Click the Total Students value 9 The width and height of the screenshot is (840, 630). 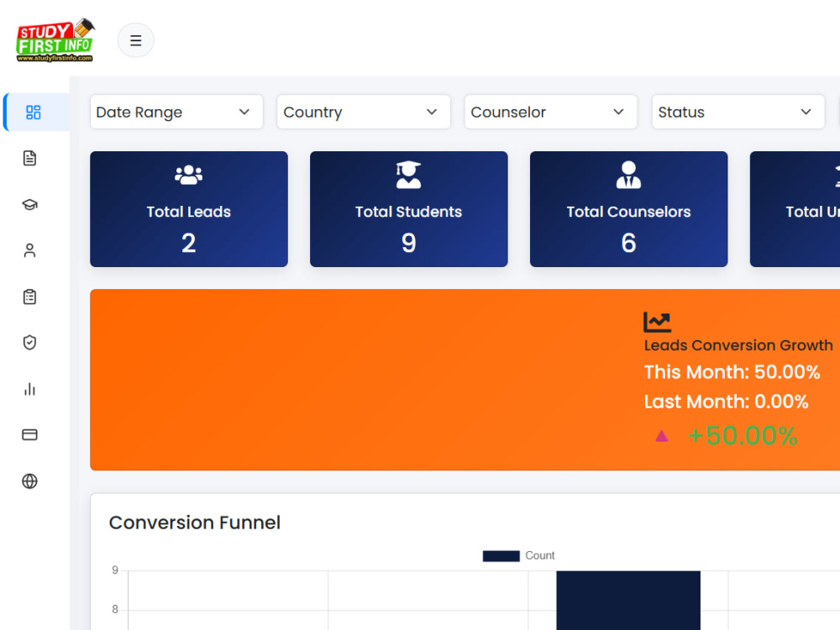coord(409,244)
